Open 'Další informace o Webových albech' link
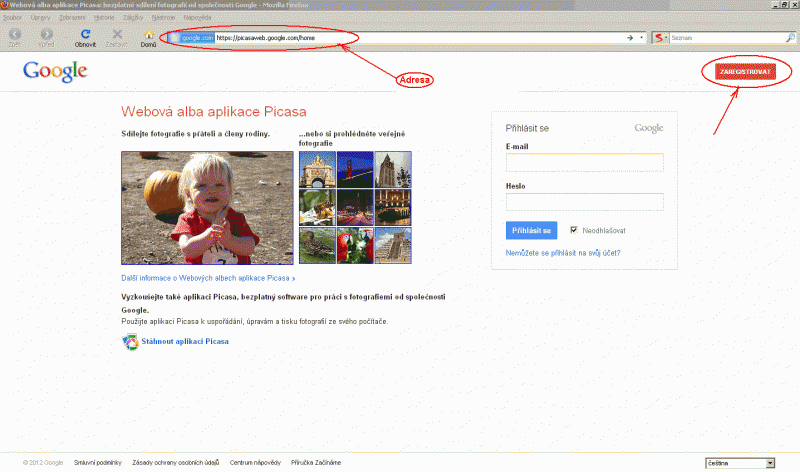This screenshot has width=800, height=472. click(x=208, y=278)
